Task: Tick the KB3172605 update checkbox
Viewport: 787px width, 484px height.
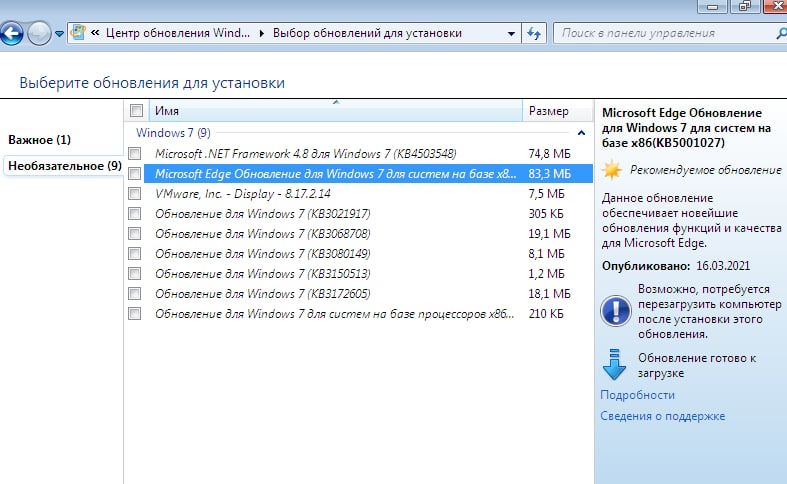Action: coord(135,294)
